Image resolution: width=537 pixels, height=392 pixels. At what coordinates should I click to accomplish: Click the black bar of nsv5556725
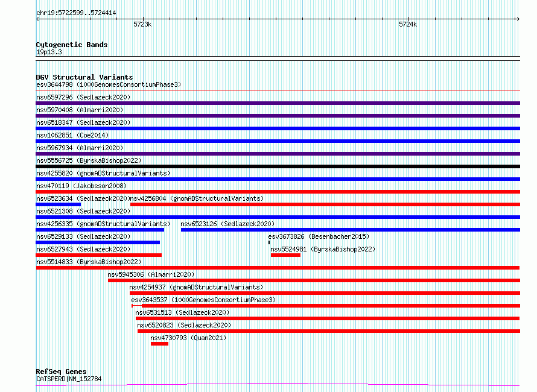point(278,166)
